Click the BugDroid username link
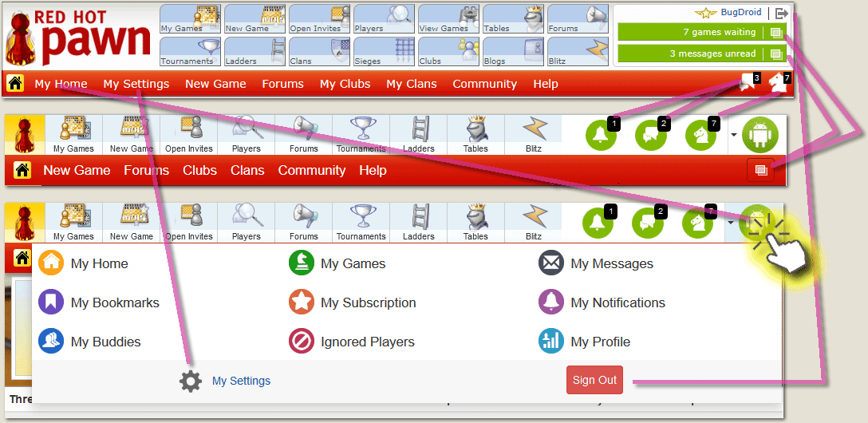Screen dimensions: 868x423 pos(740,13)
